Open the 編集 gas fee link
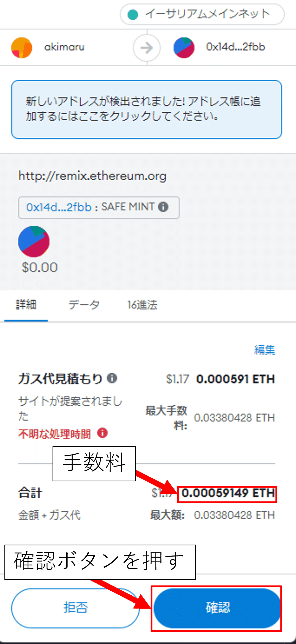The height and width of the screenshot is (644, 296). pyautogui.click(x=264, y=350)
